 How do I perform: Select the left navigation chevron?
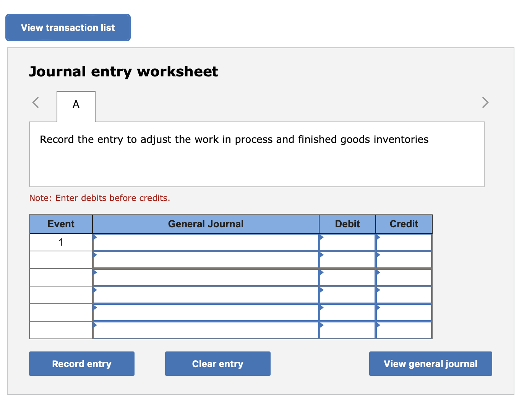tap(35, 102)
